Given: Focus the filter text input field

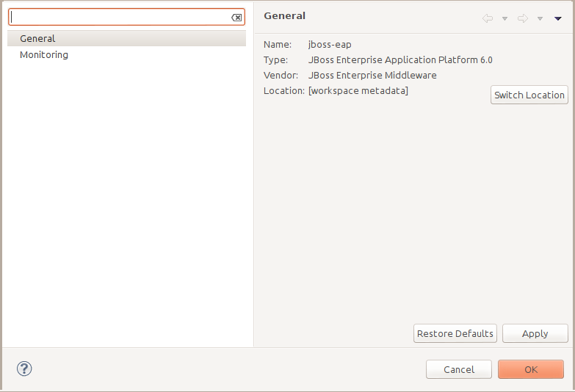Looking at the screenshot, I should (x=121, y=17).
